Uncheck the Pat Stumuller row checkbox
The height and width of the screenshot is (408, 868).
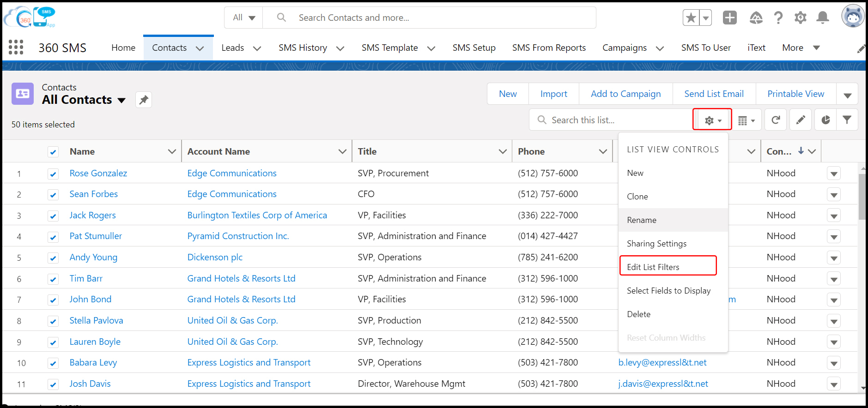[53, 237]
